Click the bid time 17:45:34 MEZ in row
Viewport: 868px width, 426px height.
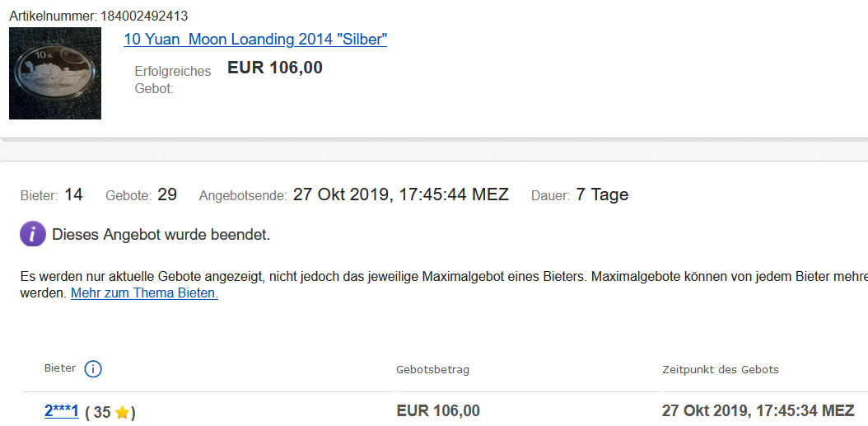[758, 410]
